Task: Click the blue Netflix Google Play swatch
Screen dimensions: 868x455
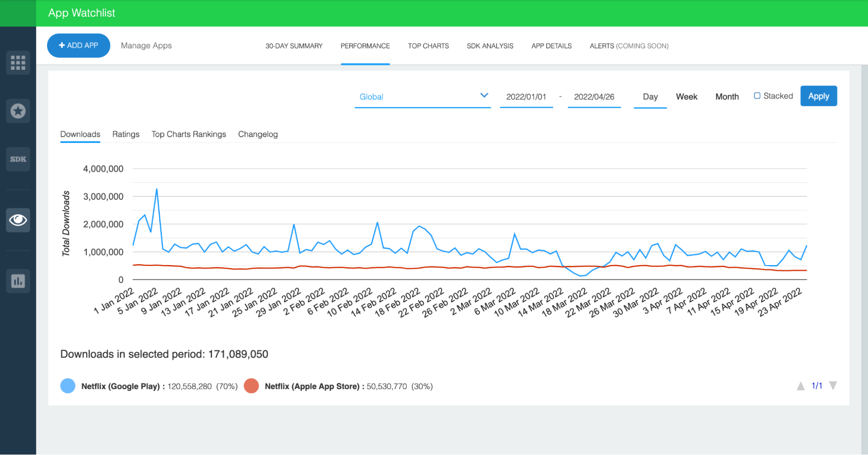Action: (x=68, y=385)
